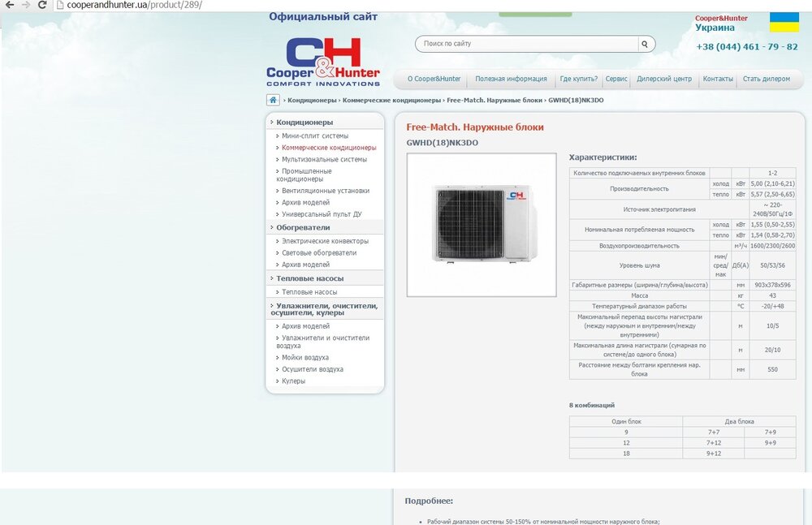Reload the page with refresh icon
This screenshot has width=812, height=525.
(42, 5)
